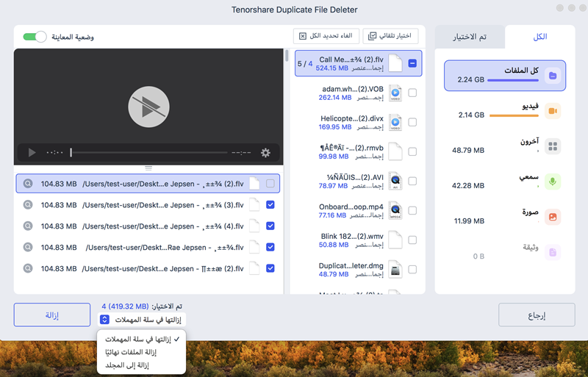Click the اختيار تلقائي auto-select button
This screenshot has height=377, width=588.
[x=390, y=35]
